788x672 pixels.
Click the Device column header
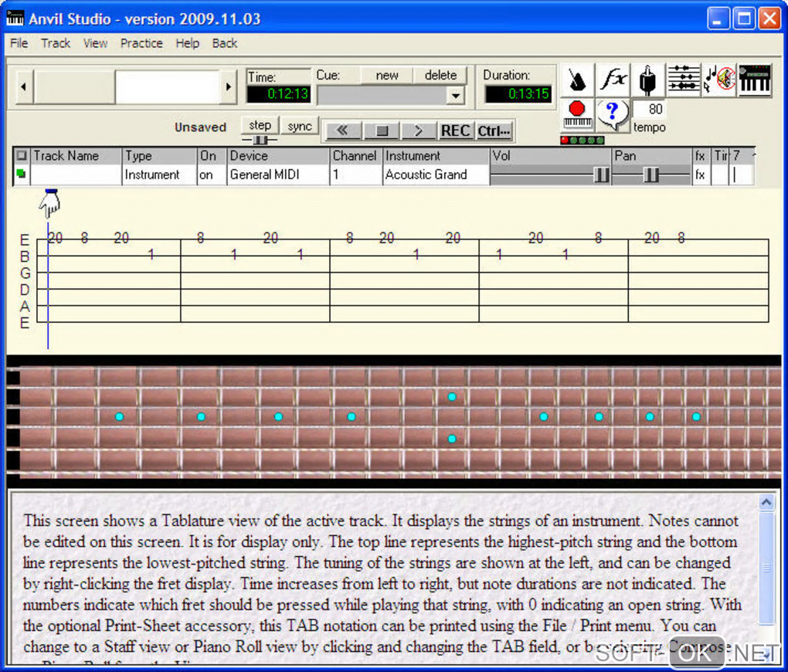coord(278,156)
